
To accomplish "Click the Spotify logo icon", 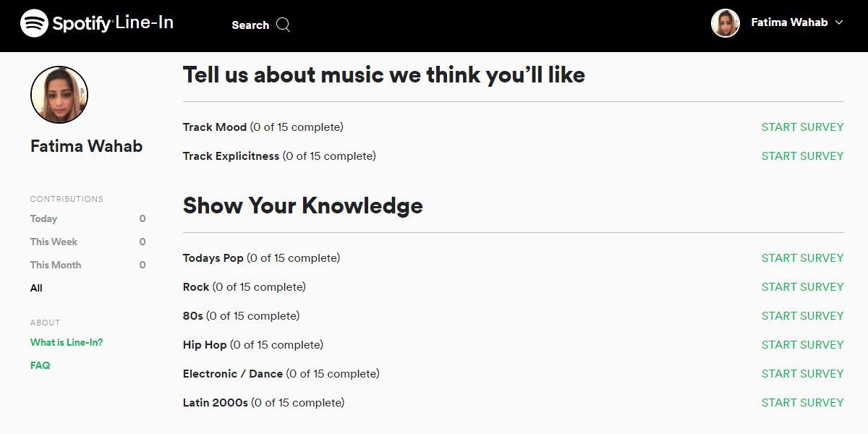I will click(34, 23).
